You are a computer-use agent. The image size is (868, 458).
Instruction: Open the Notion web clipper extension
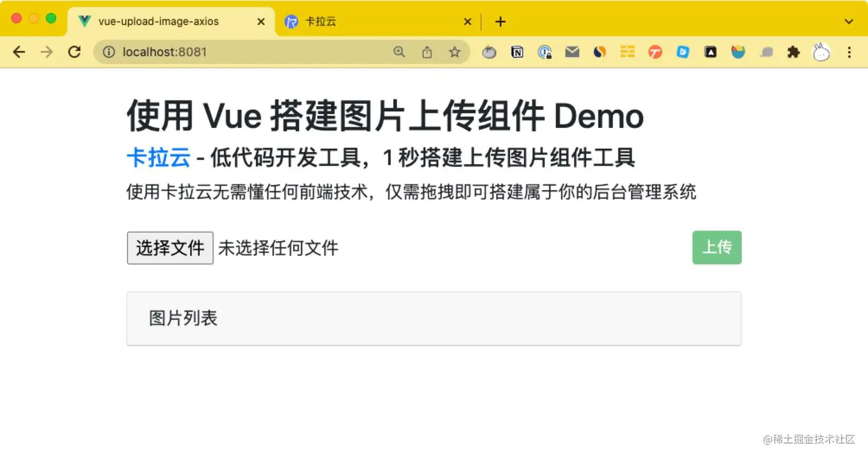tap(517, 52)
